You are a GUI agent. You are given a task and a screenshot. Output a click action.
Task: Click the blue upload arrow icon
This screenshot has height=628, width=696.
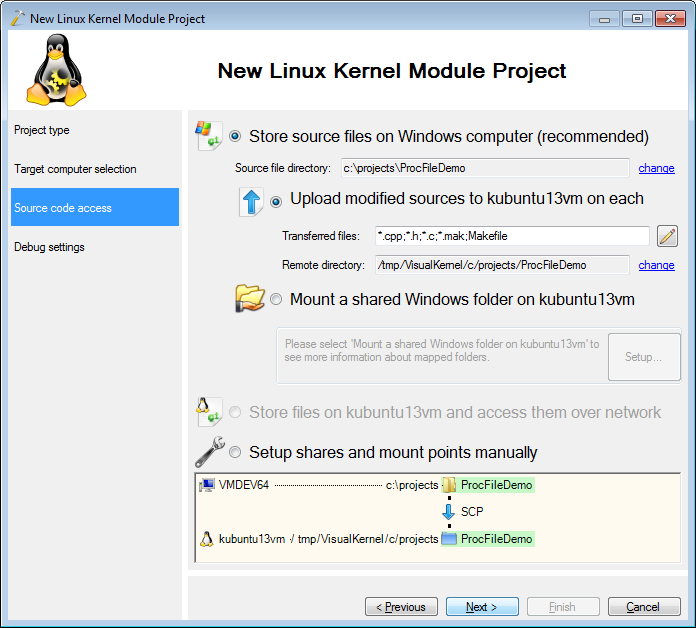(x=251, y=202)
